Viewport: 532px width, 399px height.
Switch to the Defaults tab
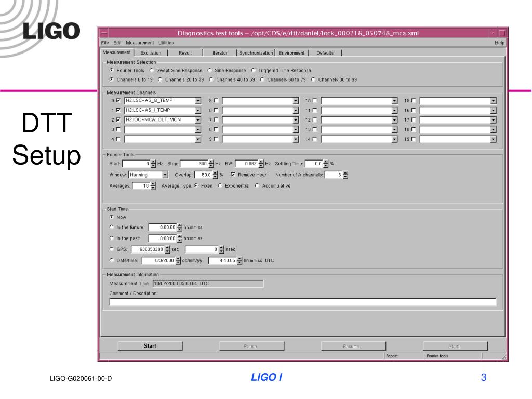325,53
